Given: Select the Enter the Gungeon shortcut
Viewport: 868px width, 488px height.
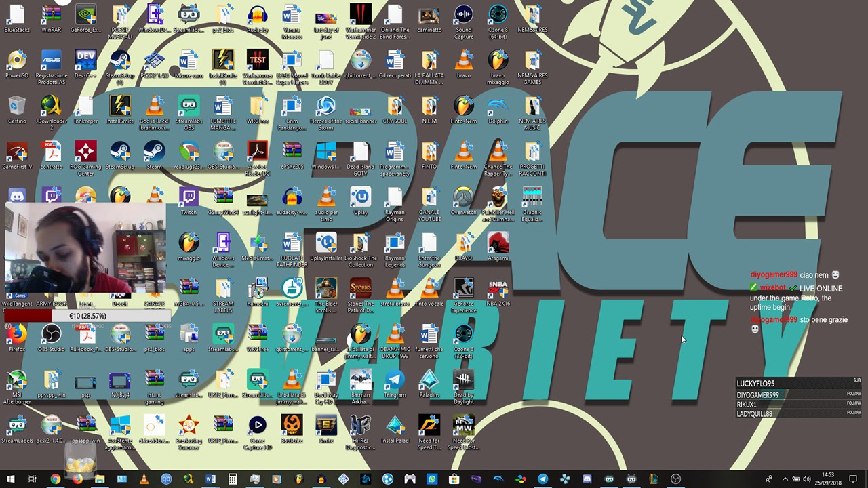Looking at the screenshot, I should [x=429, y=249].
